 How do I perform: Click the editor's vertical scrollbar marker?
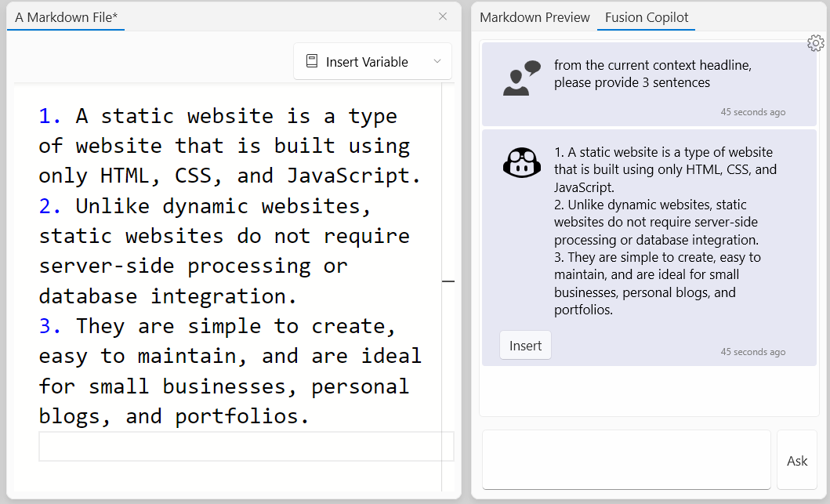coord(448,281)
